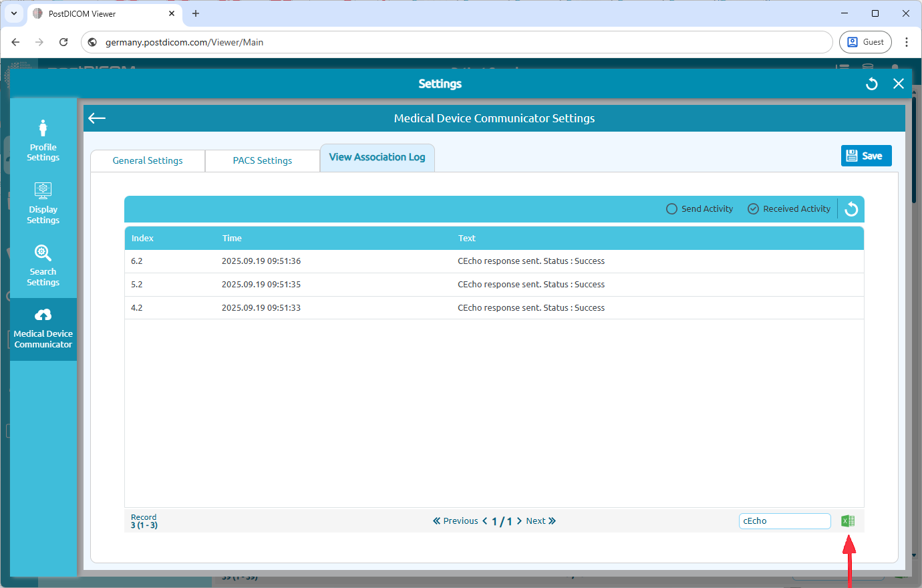
Task: Save the Medical Device Communicator settings
Action: (866, 155)
